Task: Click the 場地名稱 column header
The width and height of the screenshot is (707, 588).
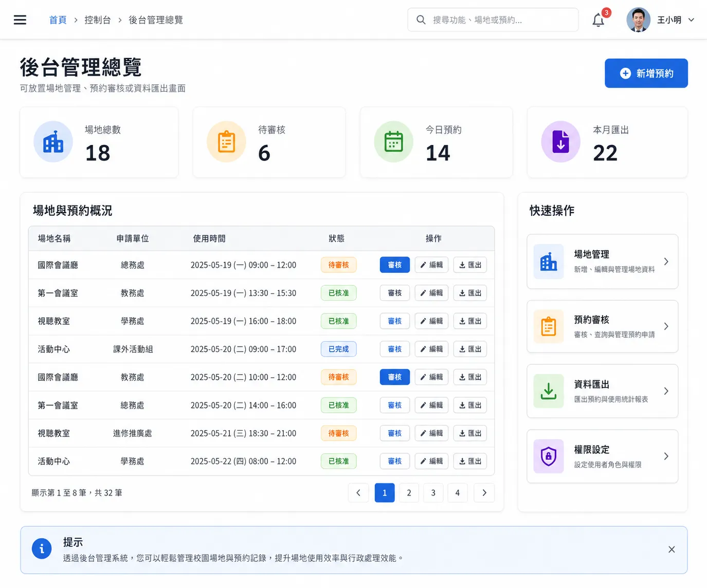Action: pyautogui.click(x=54, y=238)
